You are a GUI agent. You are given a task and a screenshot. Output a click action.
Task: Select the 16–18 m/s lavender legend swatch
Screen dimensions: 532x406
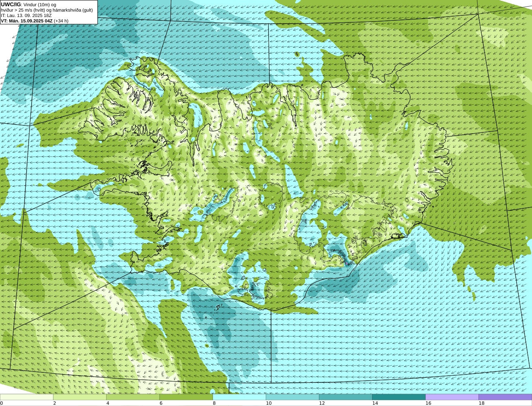pos(452,397)
